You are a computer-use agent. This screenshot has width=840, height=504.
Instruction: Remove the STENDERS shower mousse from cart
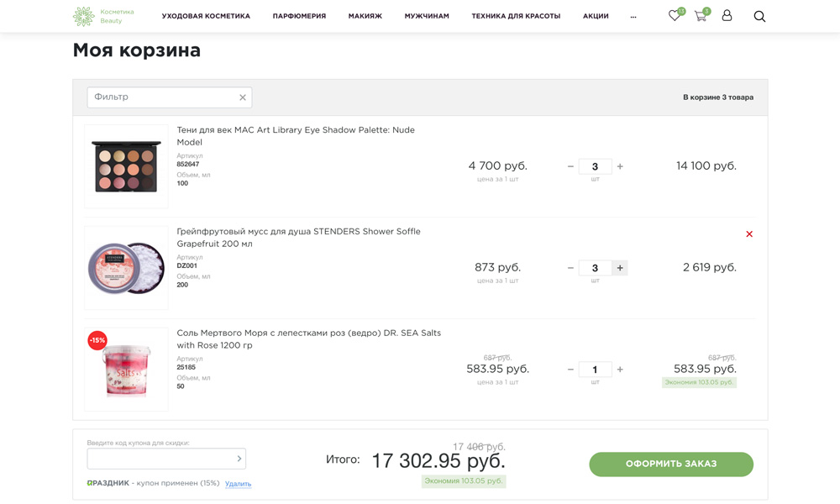coord(749,234)
